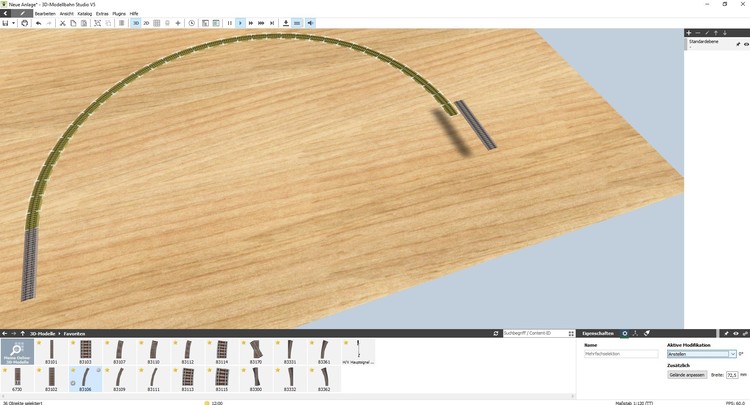
Task: Click the Suchbegriff / Content-ID search field
Action: (534, 333)
